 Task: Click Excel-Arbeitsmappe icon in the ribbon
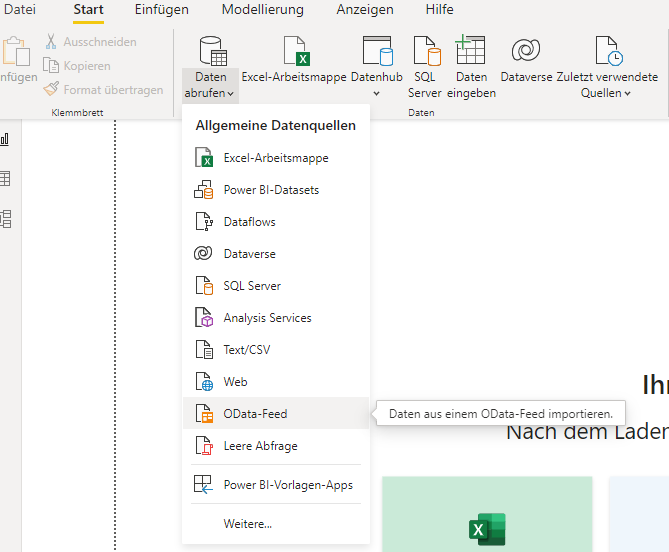click(297, 52)
